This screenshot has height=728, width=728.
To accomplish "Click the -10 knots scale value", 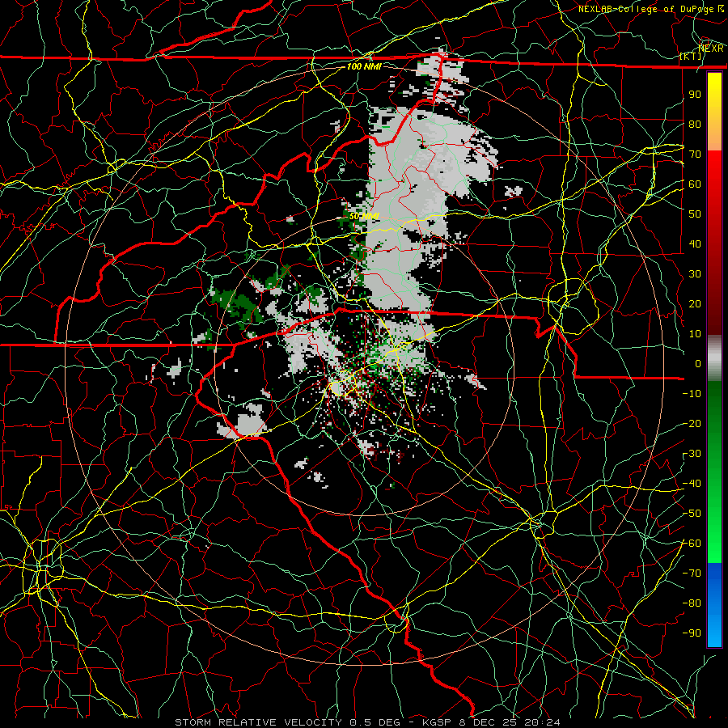I will [692, 394].
